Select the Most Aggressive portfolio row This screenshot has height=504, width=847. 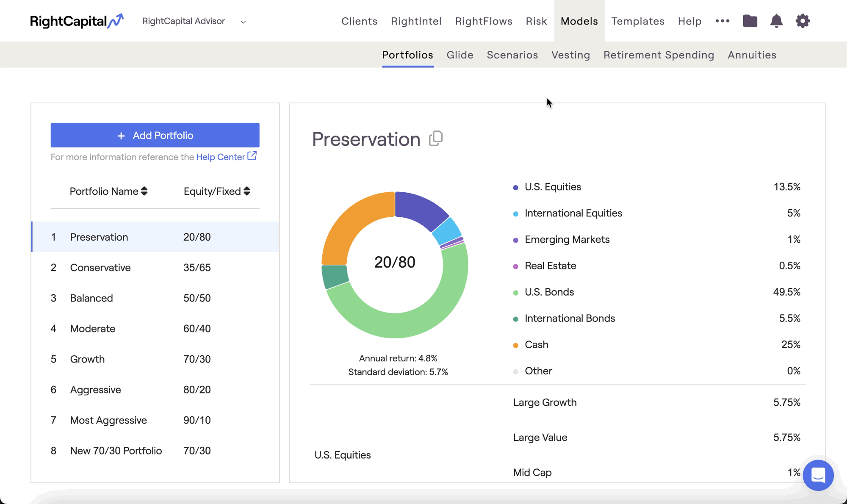tap(155, 420)
